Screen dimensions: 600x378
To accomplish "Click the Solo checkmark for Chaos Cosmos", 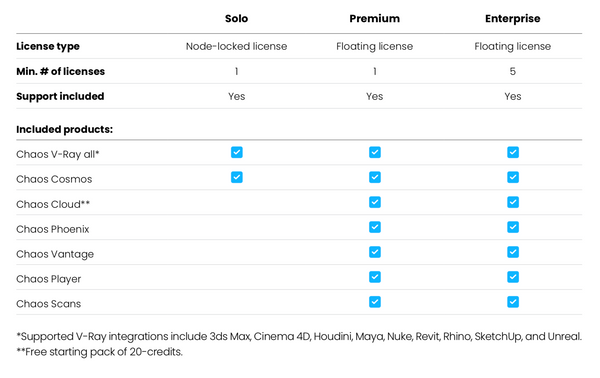I will pyautogui.click(x=236, y=177).
